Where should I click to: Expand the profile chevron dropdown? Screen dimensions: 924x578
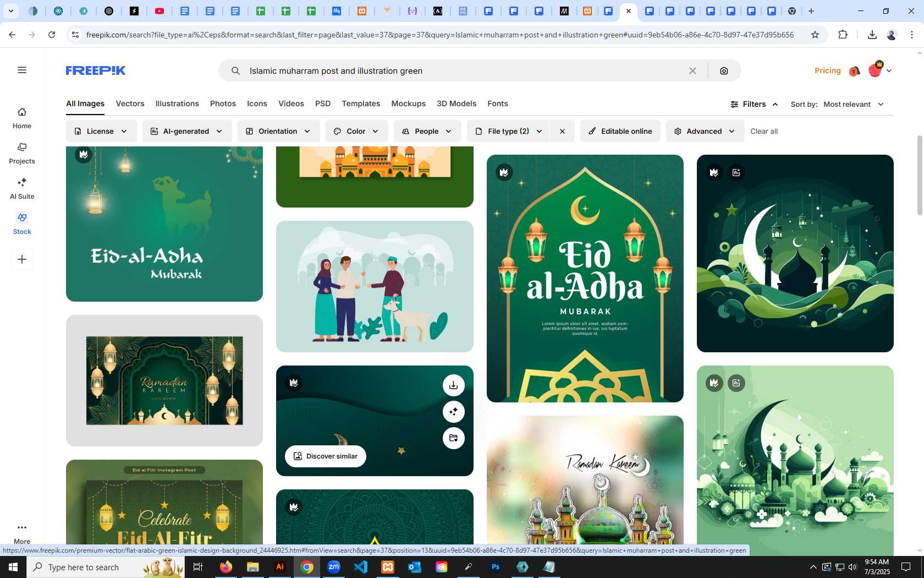pos(889,70)
